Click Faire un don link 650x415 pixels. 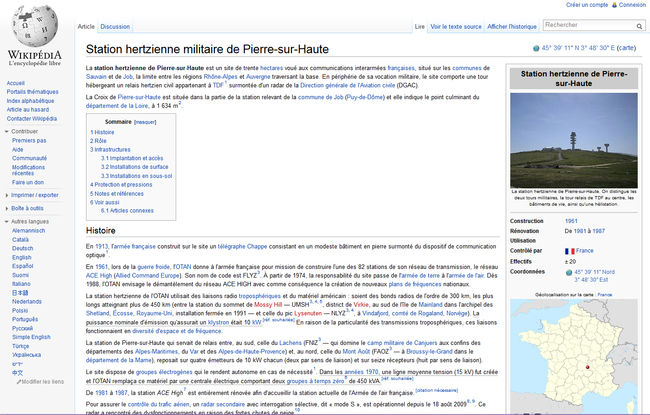[28, 182]
